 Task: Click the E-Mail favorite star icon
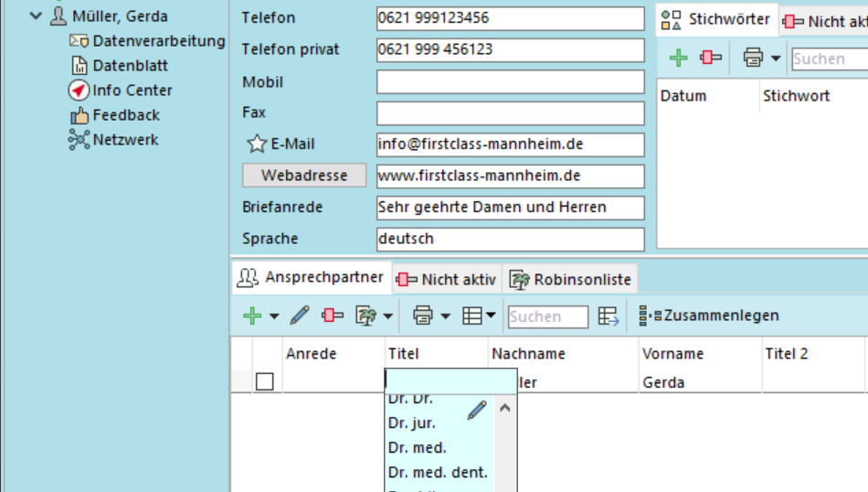click(x=257, y=144)
